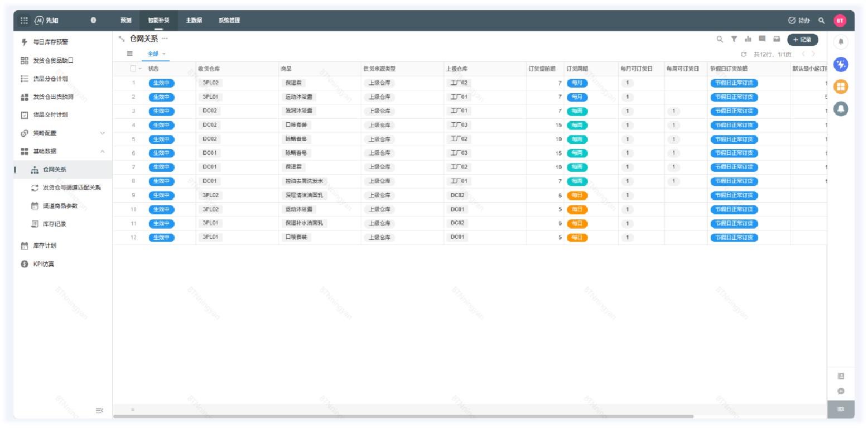Click the horizontal scrollbar at the table bottom

pyautogui.click(x=403, y=416)
